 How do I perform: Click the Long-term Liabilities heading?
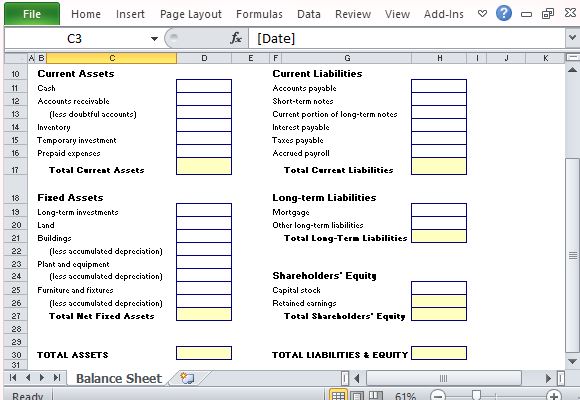pyautogui.click(x=324, y=198)
